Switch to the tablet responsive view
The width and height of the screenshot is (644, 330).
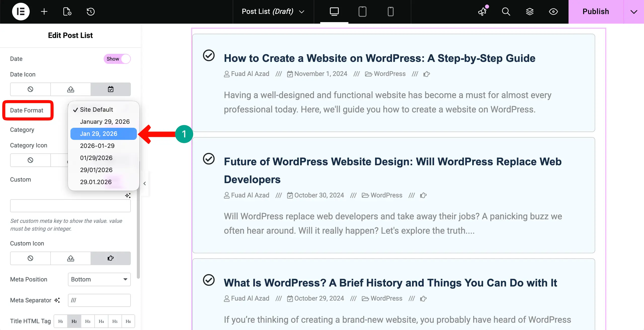pyautogui.click(x=362, y=12)
